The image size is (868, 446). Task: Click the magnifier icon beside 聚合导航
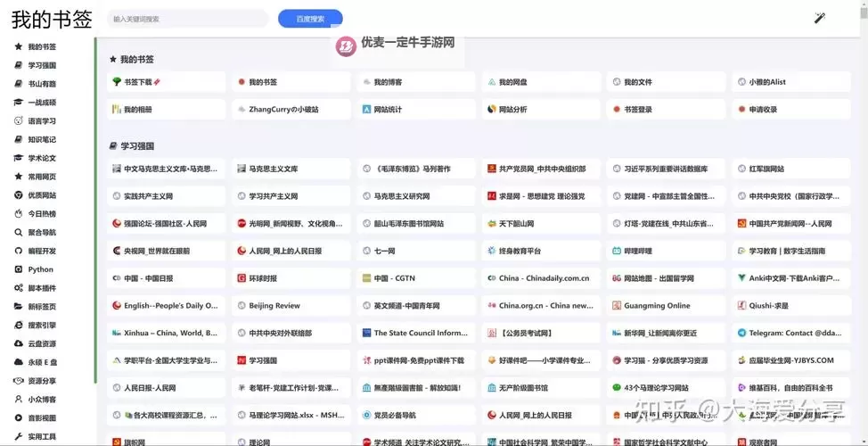pyautogui.click(x=18, y=232)
